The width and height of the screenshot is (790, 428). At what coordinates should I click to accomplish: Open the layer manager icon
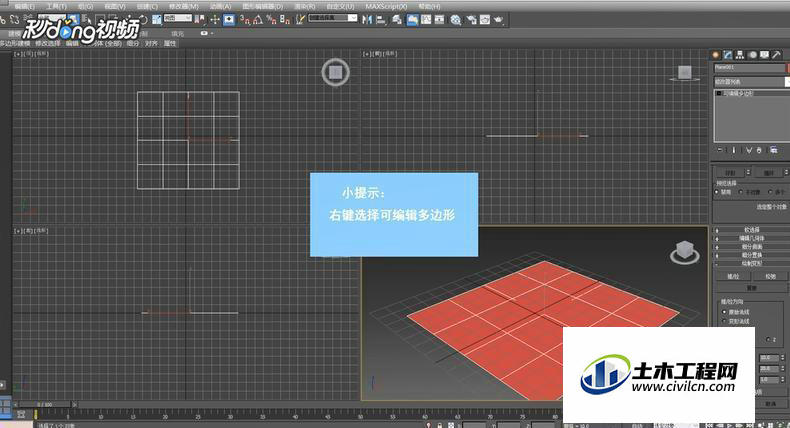(397, 20)
